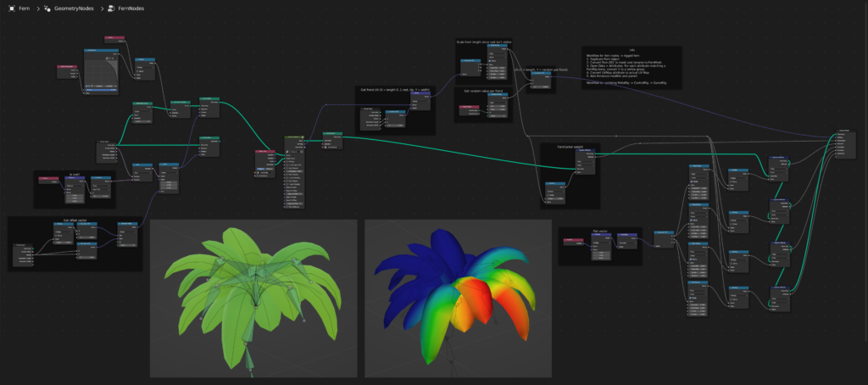Image resolution: width=868 pixels, height=385 pixels.
Task: Select 'UV (X = length, Y = random per frond)' label
Action: 542,70
